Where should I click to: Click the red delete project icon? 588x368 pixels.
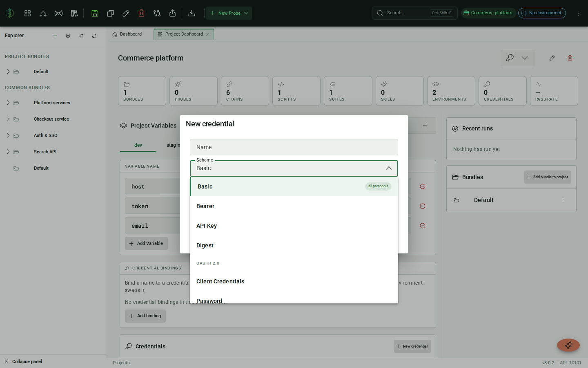(570, 58)
